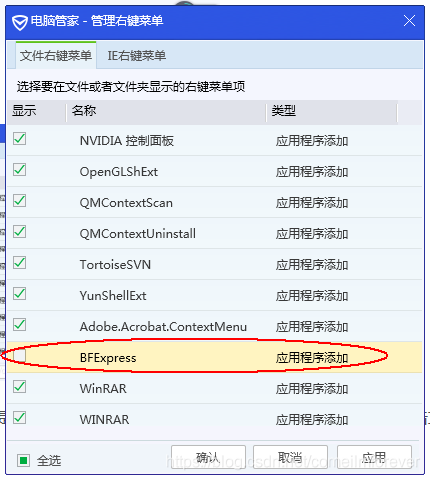Click 应用程序添加 type in Adobe.Acrobat.ContextMenu row
Screen dimensions: 430x480
pos(312,327)
